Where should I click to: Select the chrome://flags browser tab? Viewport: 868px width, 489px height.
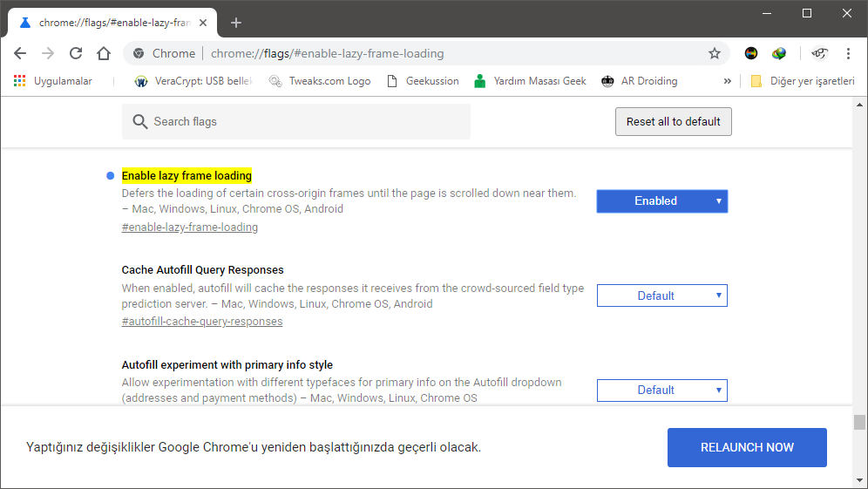click(x=109, y=23)
